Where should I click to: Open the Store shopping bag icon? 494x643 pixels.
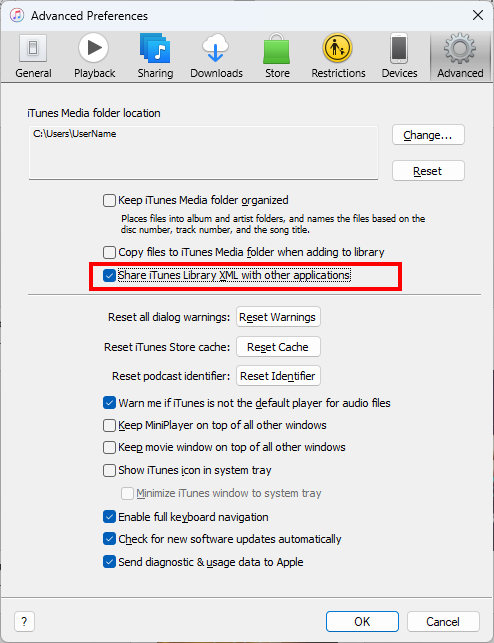pos(277,49)
